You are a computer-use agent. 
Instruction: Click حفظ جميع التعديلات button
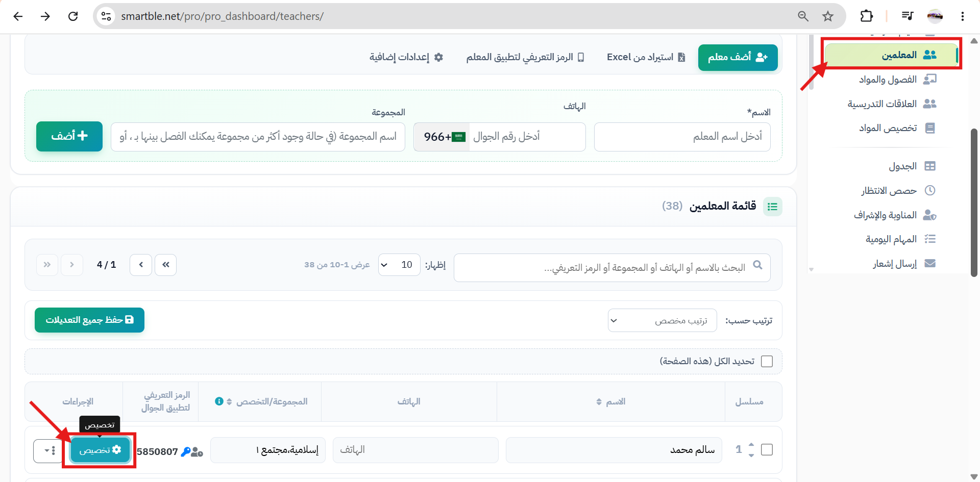(90, 320)
